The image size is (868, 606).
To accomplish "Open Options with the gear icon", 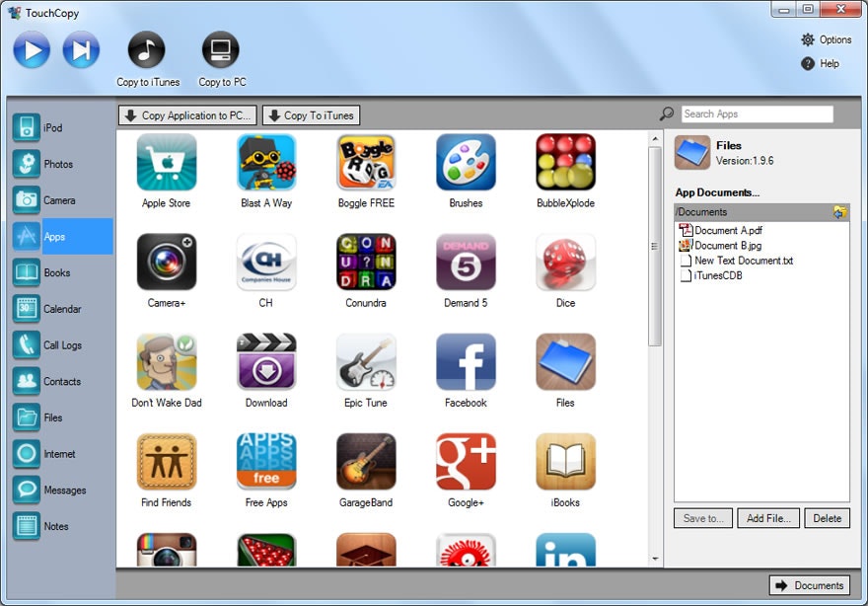I will (x=826, y=39).
